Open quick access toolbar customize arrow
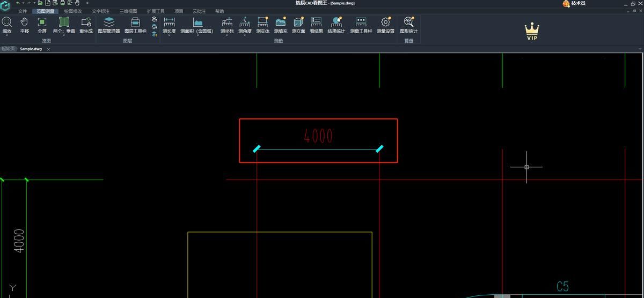This screenshot has height=298, width=644. pos(87,3)
